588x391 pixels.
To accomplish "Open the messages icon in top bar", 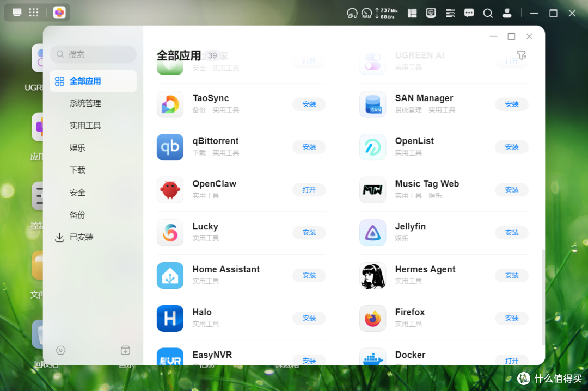I will pyautogui.click(x=469, y=13).
